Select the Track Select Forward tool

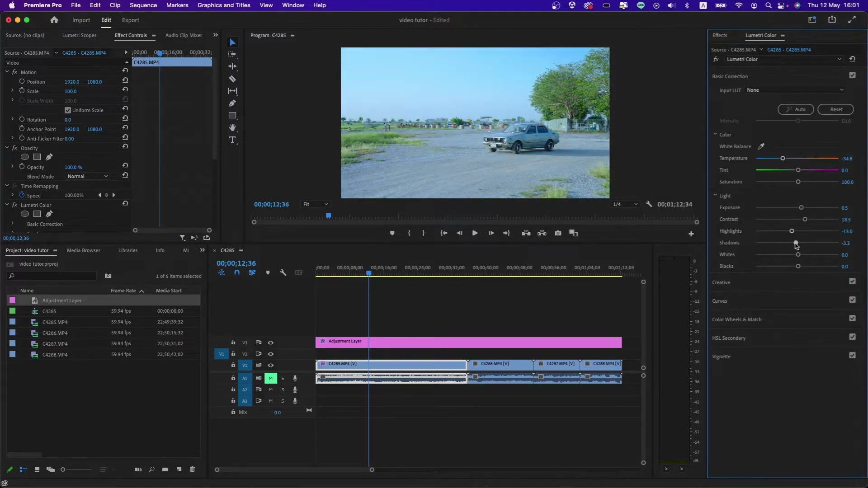(x=232, y=54)
